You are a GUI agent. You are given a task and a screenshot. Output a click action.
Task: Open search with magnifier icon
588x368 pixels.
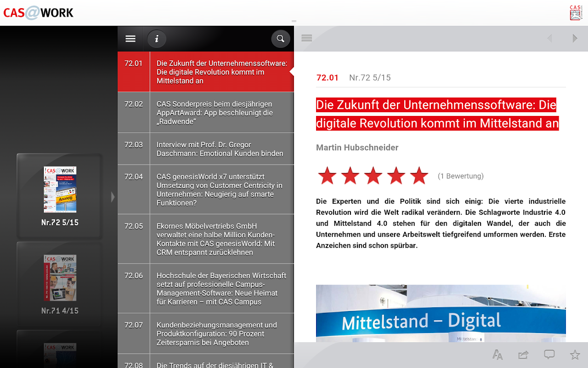pos(281,39)
